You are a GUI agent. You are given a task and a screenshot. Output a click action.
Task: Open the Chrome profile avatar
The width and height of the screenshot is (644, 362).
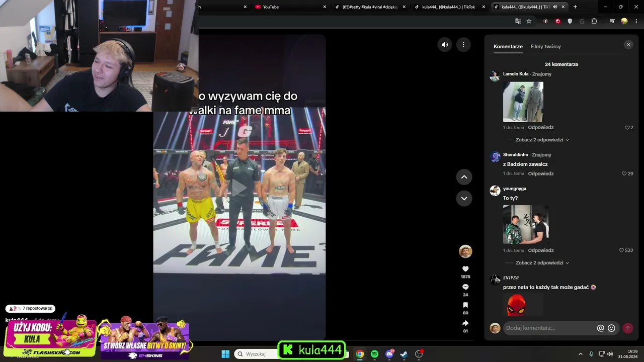tap(624, 21)
